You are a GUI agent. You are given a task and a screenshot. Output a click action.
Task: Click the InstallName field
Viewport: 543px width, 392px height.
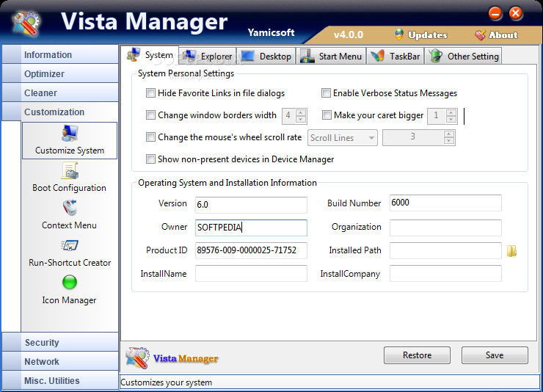251,274
